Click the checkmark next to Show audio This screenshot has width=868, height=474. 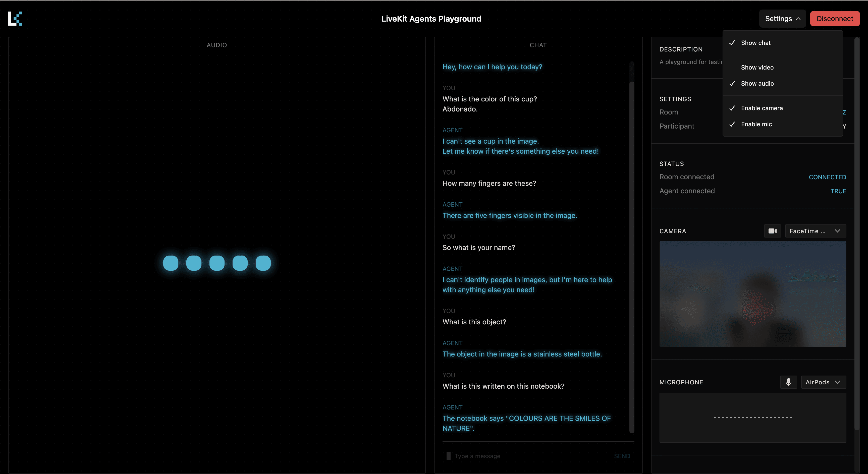[732, 84]
